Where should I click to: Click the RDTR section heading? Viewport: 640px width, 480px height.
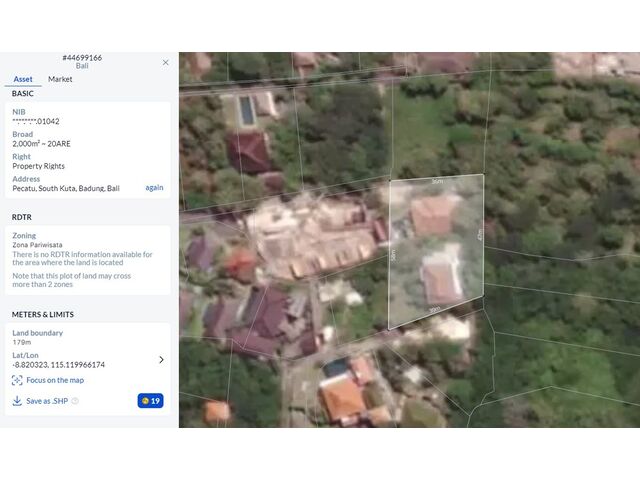pyautogui.click(x=22, y=217)
